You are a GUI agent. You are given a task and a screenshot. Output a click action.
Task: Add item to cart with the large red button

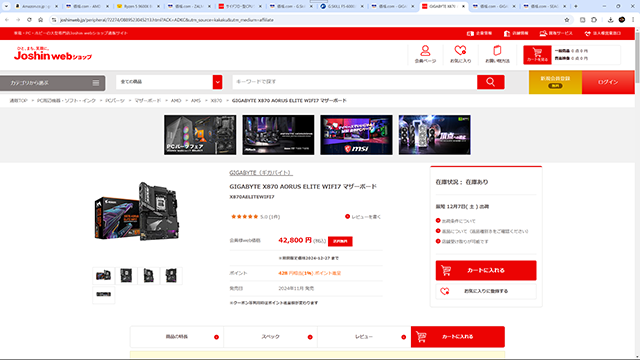[486, 270]
